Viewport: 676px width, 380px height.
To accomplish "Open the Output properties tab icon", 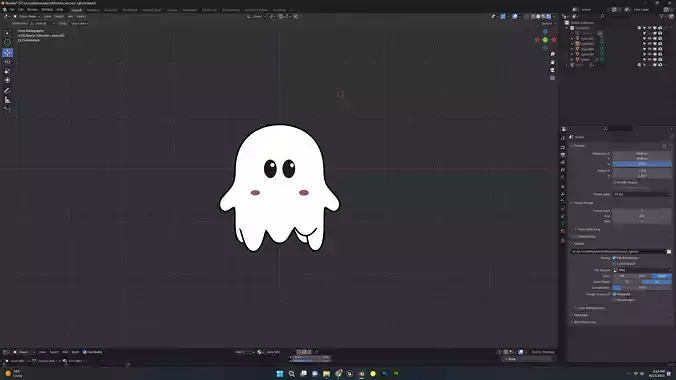I will [x=563, y=154].
